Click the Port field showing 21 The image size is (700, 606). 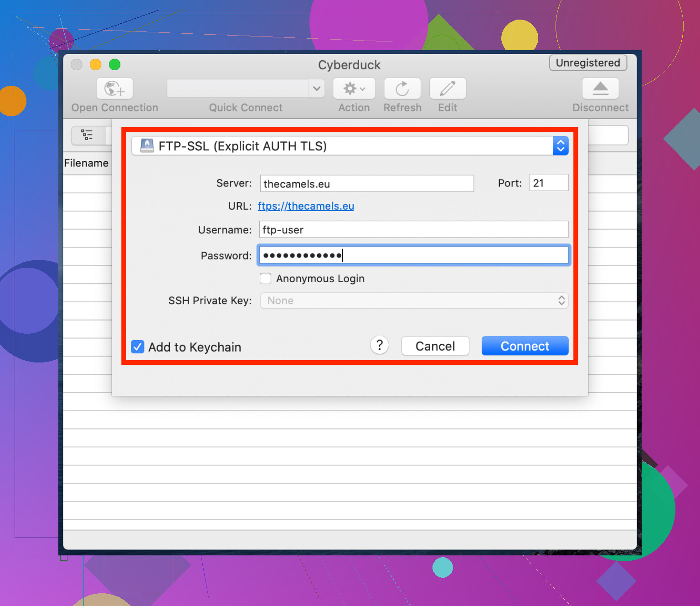[x=549, y=183]
